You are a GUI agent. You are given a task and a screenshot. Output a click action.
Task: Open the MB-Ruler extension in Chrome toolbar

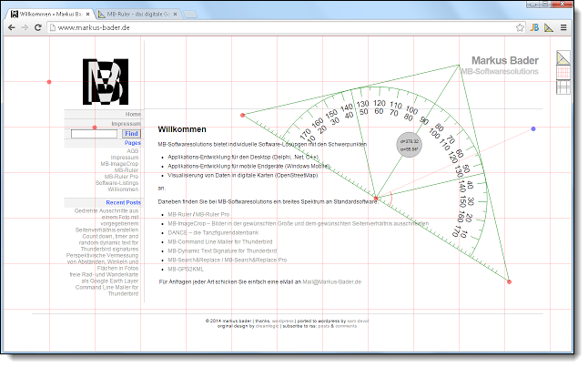(549, 27)
